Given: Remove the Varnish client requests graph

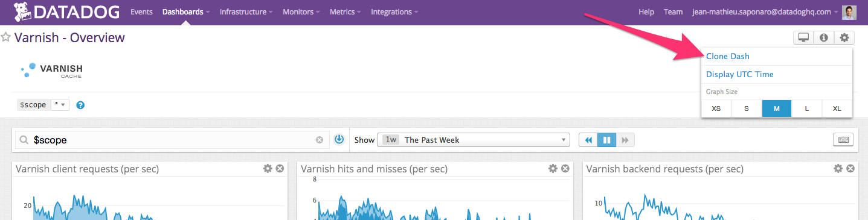Looking at the screenshot, I should [280, 169].
